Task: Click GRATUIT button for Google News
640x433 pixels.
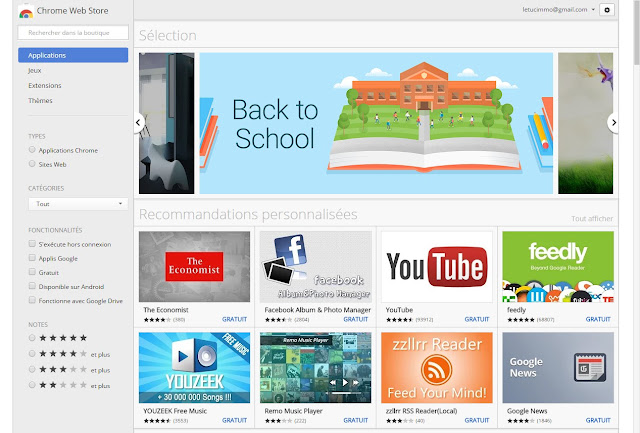Action: tap(598, 420)
